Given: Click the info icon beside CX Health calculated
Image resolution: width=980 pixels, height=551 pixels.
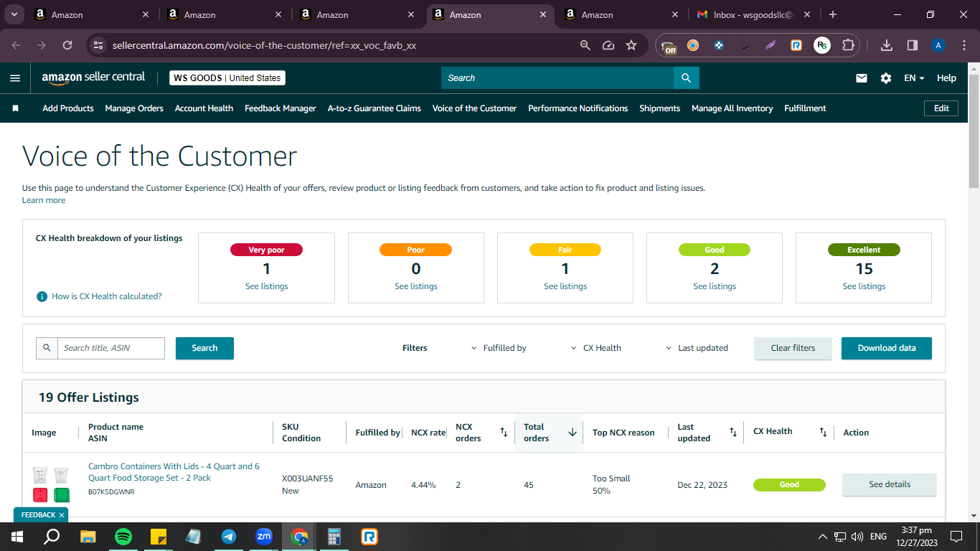Looking at the screenshot, I should (42, 296).
